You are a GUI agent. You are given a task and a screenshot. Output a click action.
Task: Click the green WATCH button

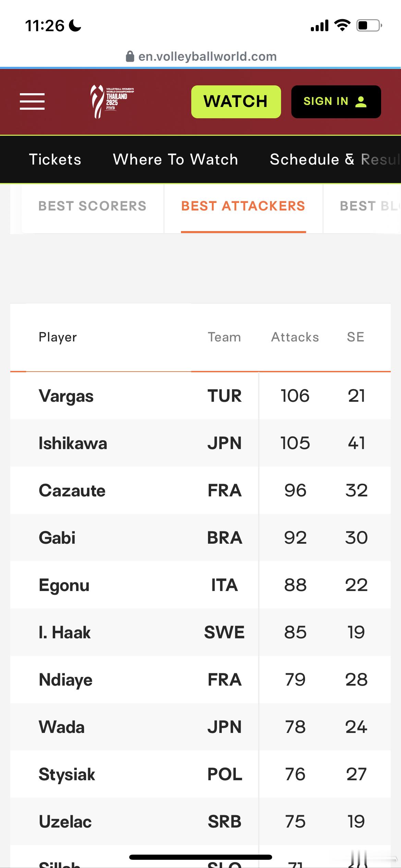click(x=236, y=102)
